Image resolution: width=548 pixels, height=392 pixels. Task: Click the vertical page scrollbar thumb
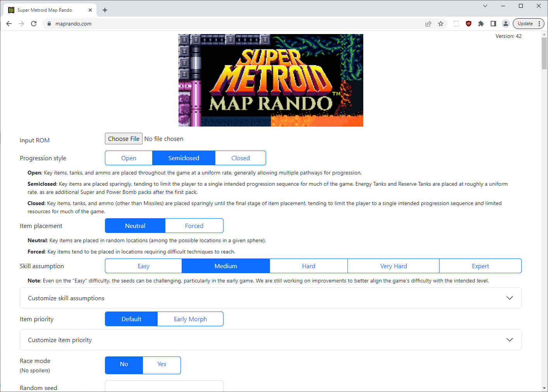click(544, 54)
